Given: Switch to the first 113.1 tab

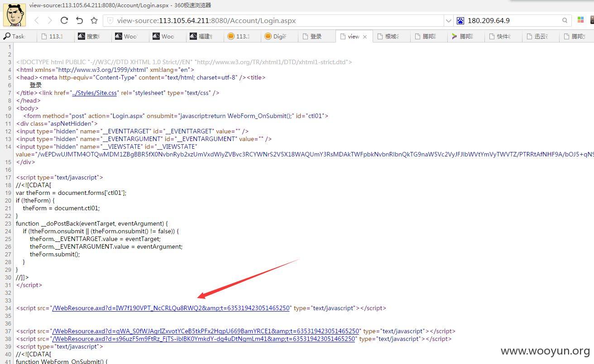Looking at the screenshot, I should 55,36.
